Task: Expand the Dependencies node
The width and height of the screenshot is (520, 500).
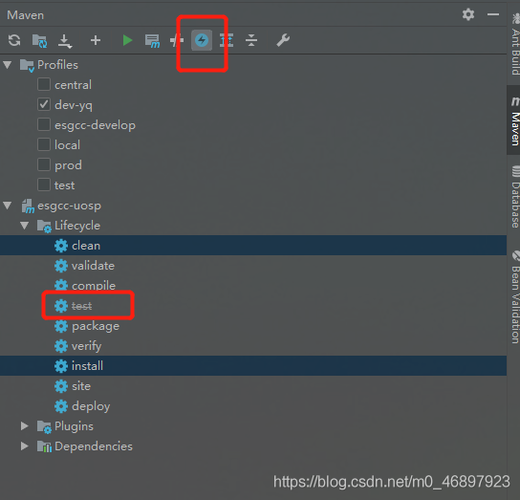Action: pos(24,446)
